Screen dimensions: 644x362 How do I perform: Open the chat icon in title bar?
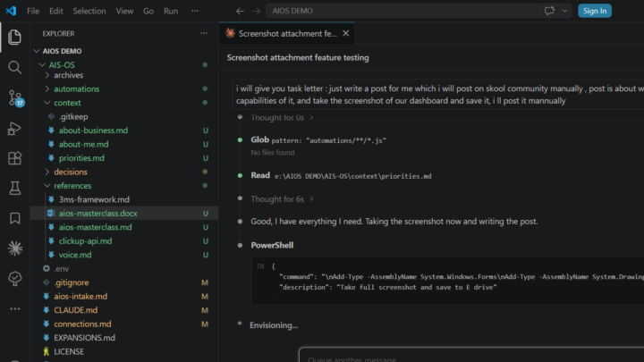549,11
